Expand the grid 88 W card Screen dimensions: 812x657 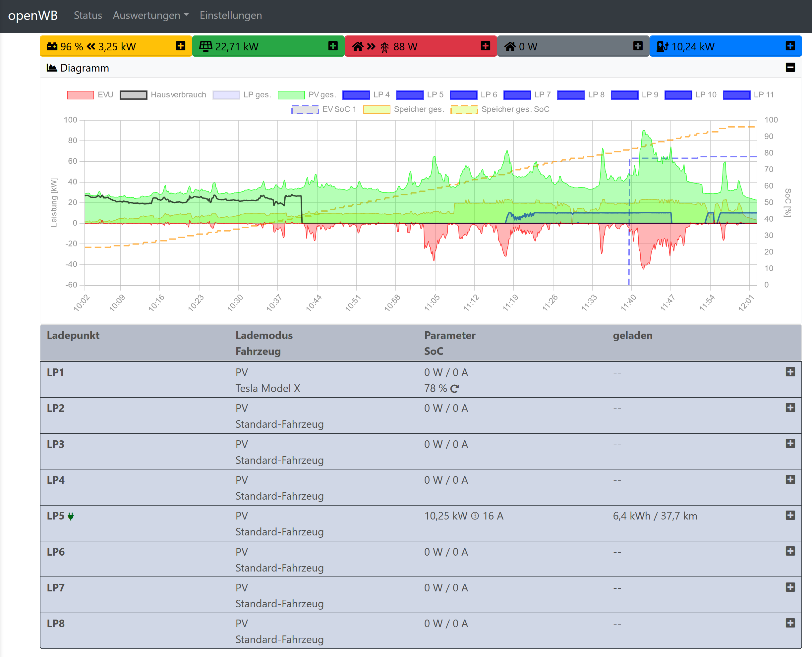point(485,46)
